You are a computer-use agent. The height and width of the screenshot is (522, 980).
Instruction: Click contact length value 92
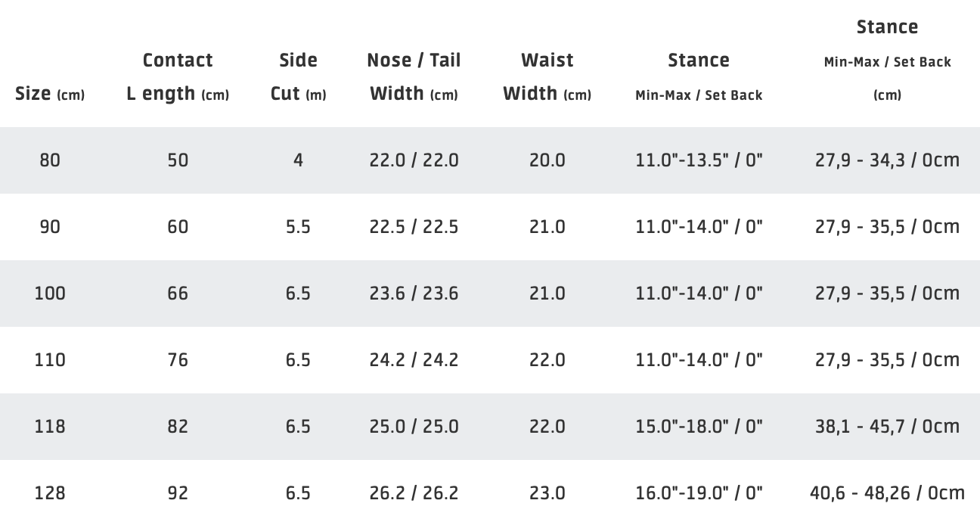[x=178, y=493]
